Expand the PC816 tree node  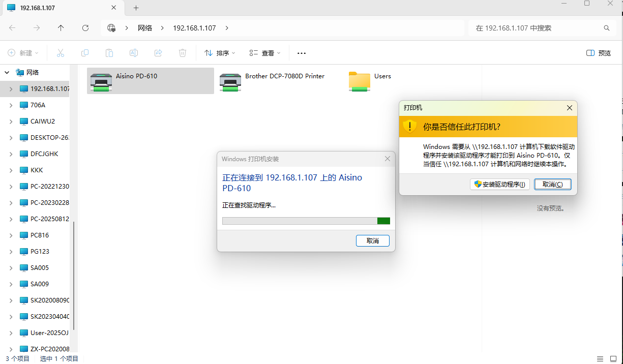point(11,235)
